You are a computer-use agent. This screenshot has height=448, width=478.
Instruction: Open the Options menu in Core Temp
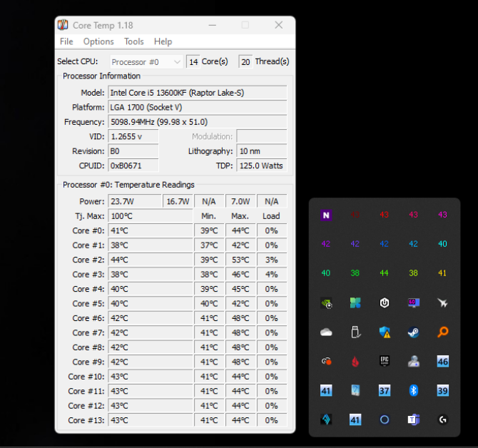[x=98, y=41]
